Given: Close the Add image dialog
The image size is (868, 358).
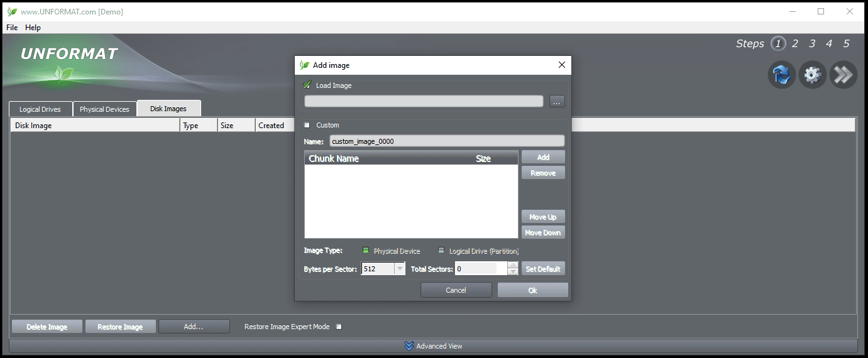Looking at the screenshot, I should (562, 65).
